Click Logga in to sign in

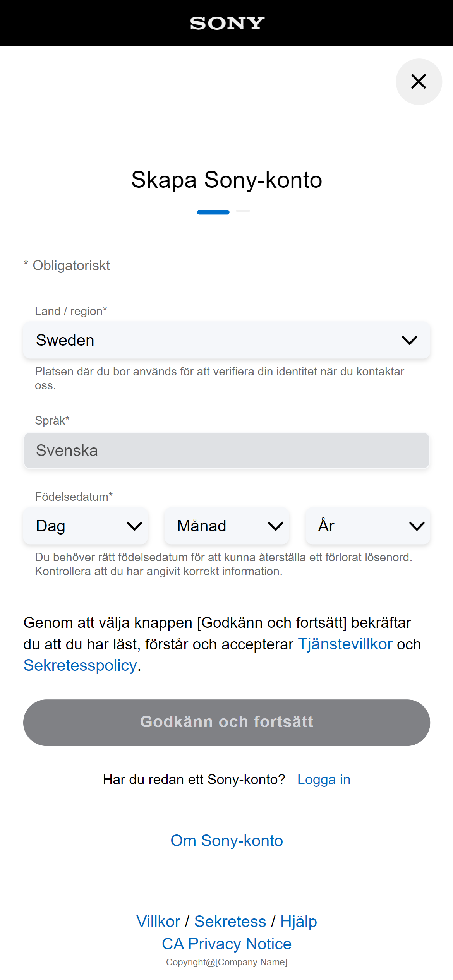[324, 780]
